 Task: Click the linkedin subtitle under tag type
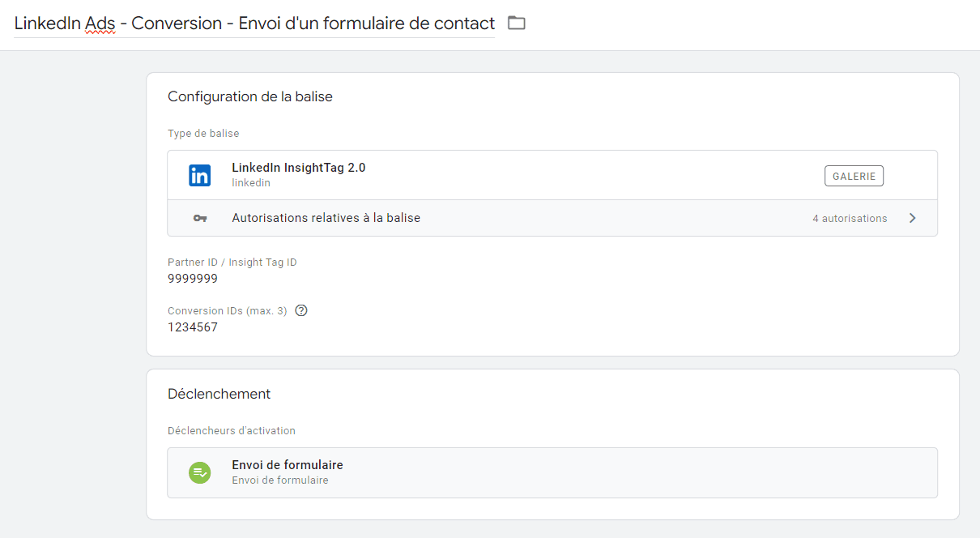point(251,183)
